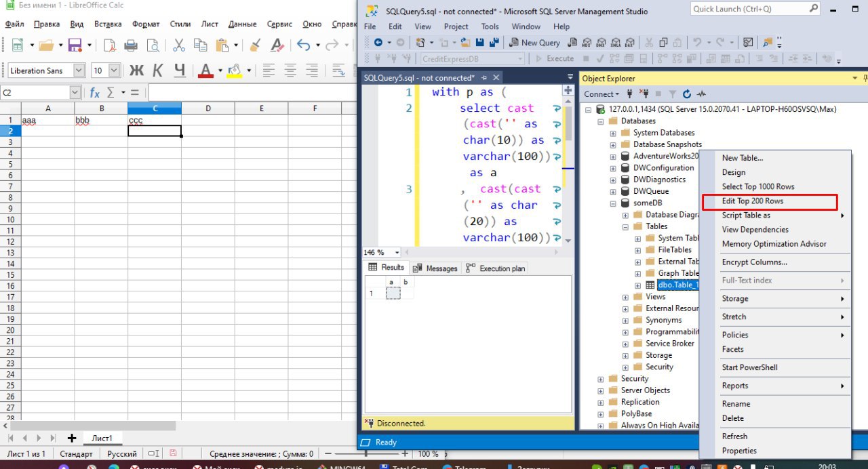The height and width of the screenshot is (469, 868).
Task: Click the Undo arrow in Calc
Action: [303, 45]
